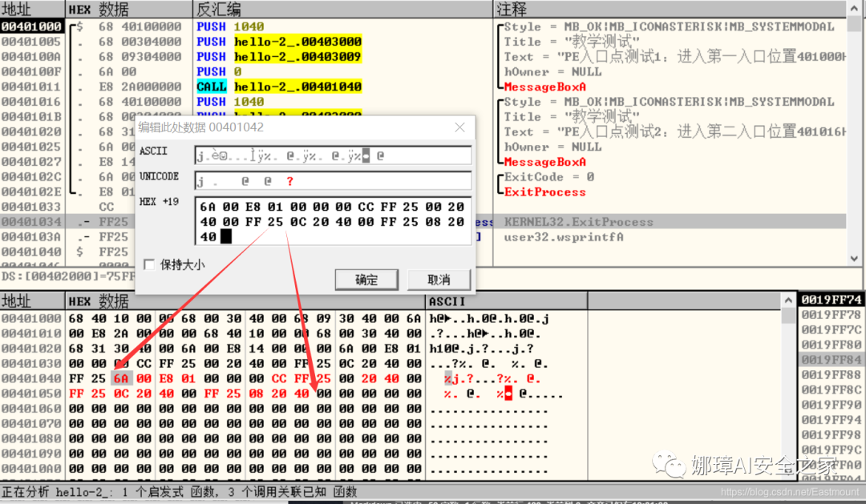Image resolution: width=866 pixels, height=504 pixels.
Task: Select stack entry 0019FF90
Action: pyautogui.click(x=832, y=405)
